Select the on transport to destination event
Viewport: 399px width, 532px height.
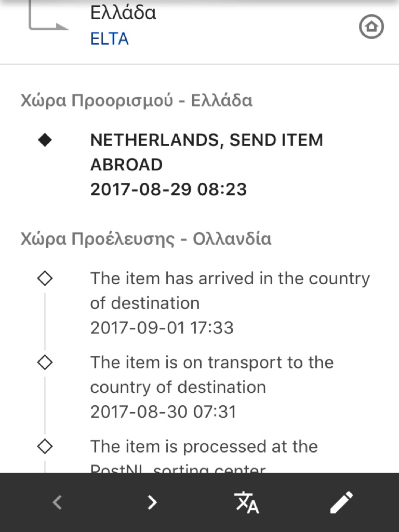212,387
